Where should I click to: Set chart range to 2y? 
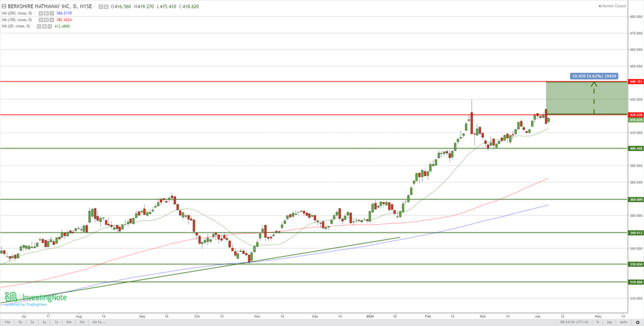(x=44, y=322)
